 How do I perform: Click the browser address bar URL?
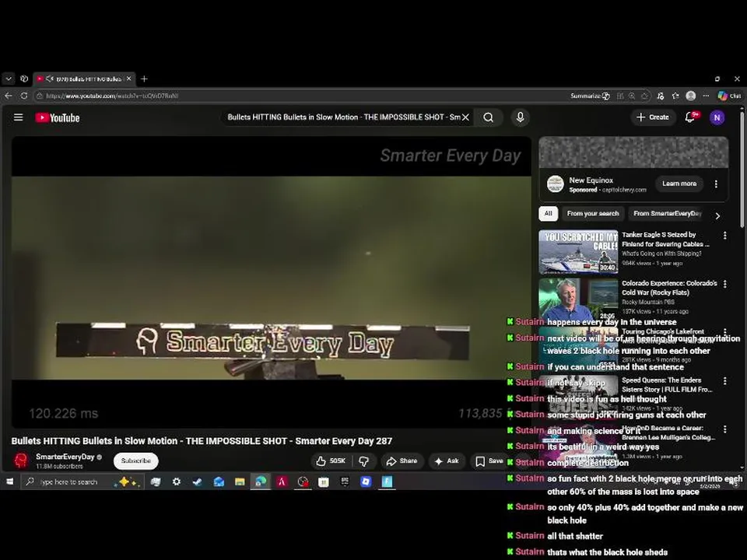[112, 96]
